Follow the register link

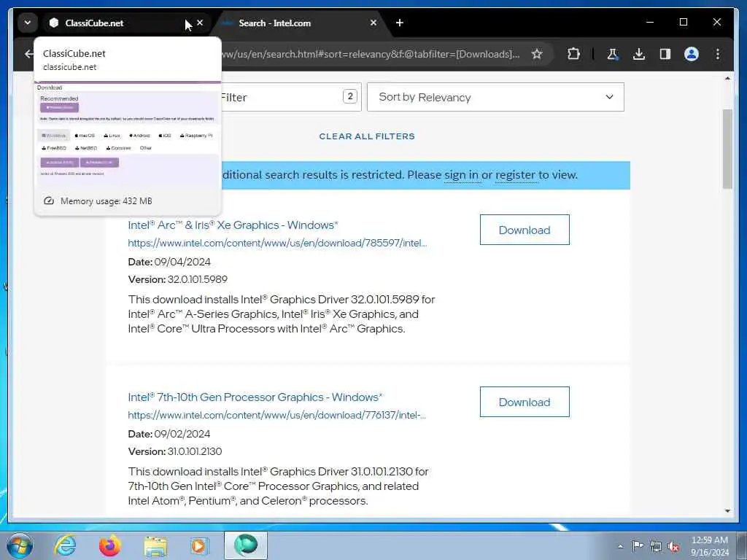pyautogui.click(x=516, y=175)
